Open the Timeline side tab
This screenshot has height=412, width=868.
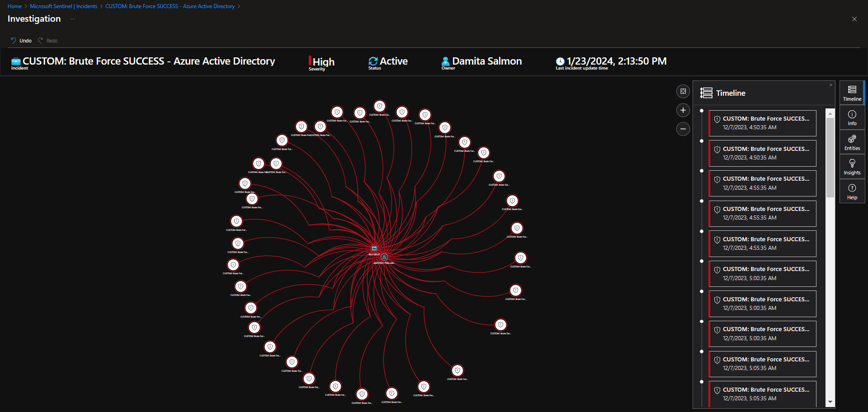tap(852, 93)
